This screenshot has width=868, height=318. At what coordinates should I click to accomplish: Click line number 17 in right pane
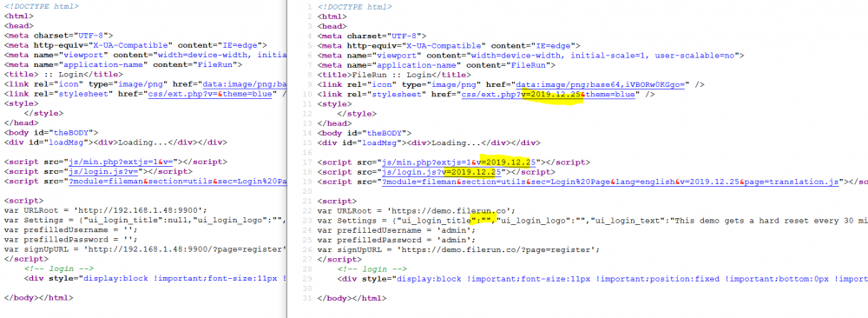(309, 162)
